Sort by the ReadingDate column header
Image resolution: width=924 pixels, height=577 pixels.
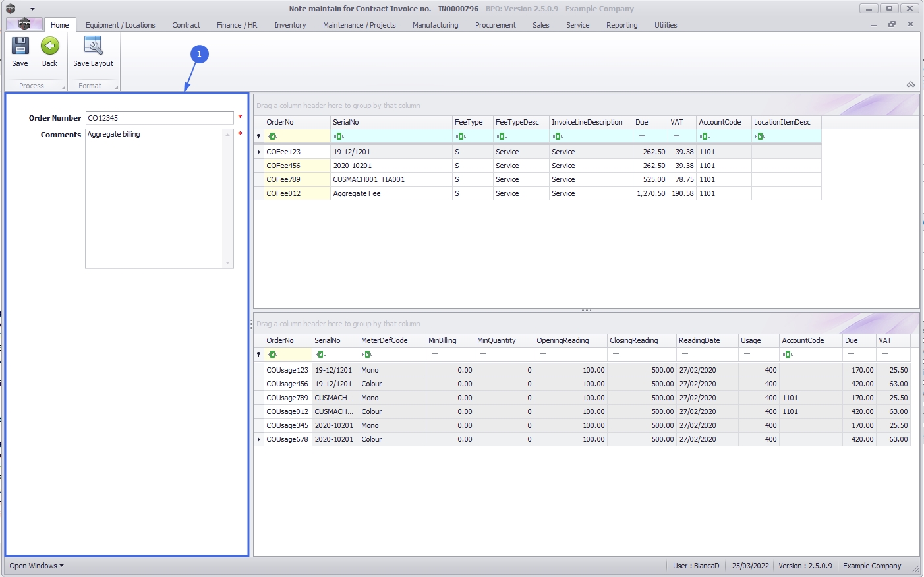pos(706,340)
